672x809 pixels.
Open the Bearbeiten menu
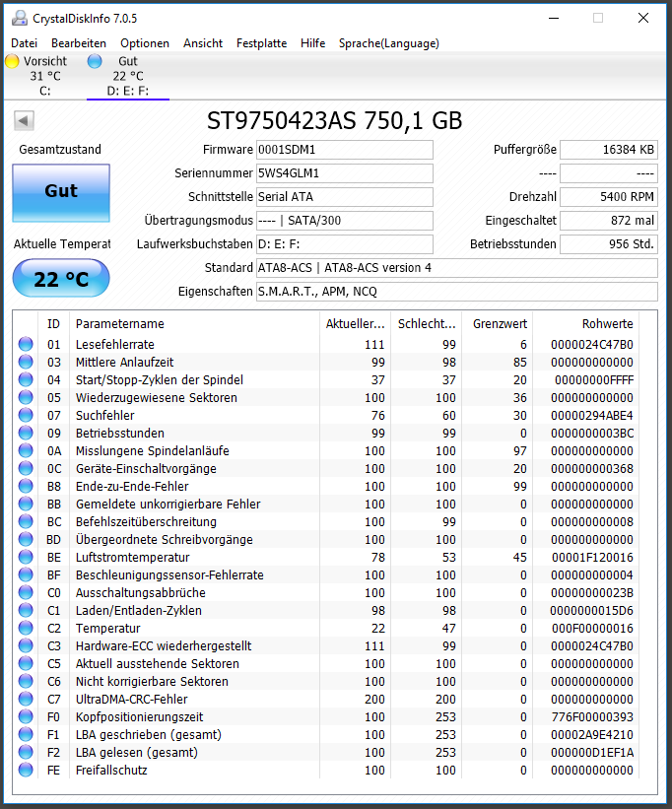point(79,43)
